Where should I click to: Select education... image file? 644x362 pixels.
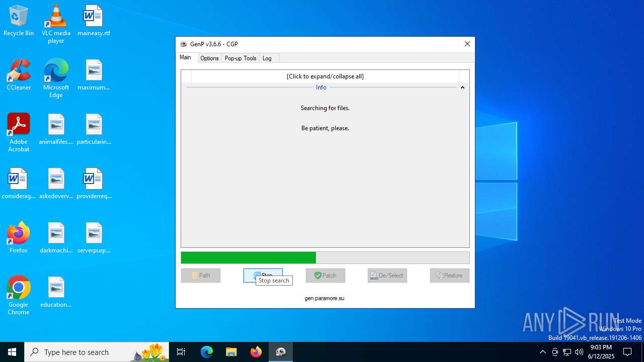56,293
